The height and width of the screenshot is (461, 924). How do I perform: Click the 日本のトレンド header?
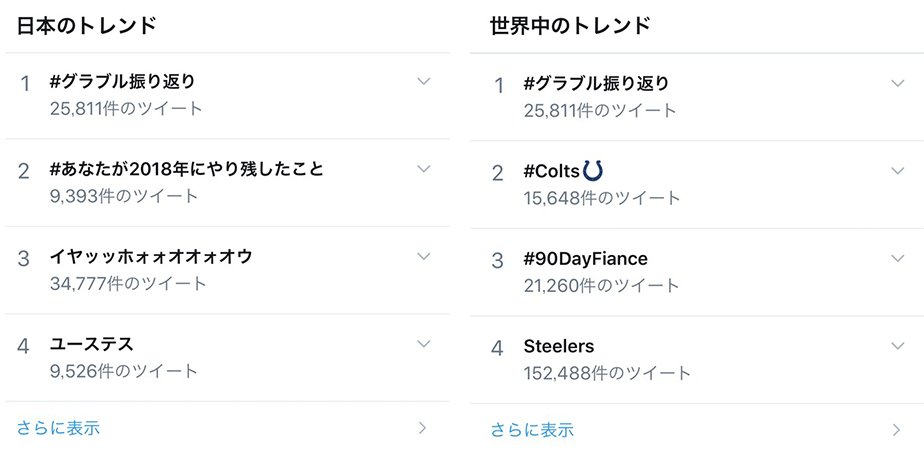click(x=87, y=25)
